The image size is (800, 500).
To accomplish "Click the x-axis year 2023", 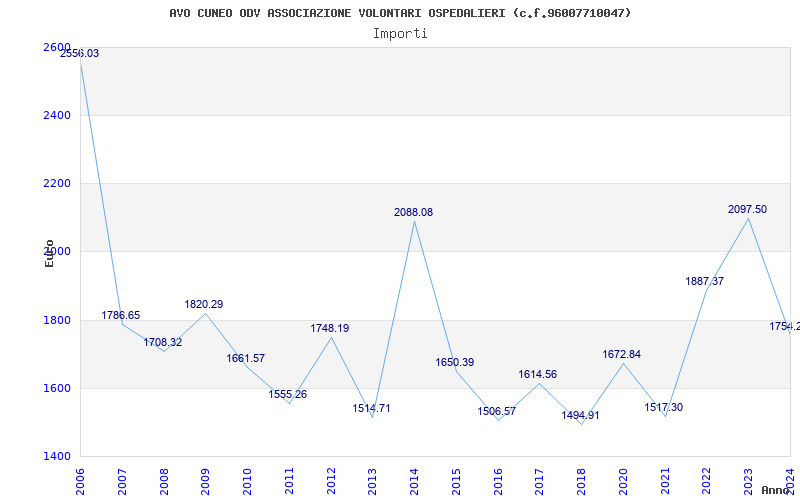I will pyautogui.click(x=748, y=482).
